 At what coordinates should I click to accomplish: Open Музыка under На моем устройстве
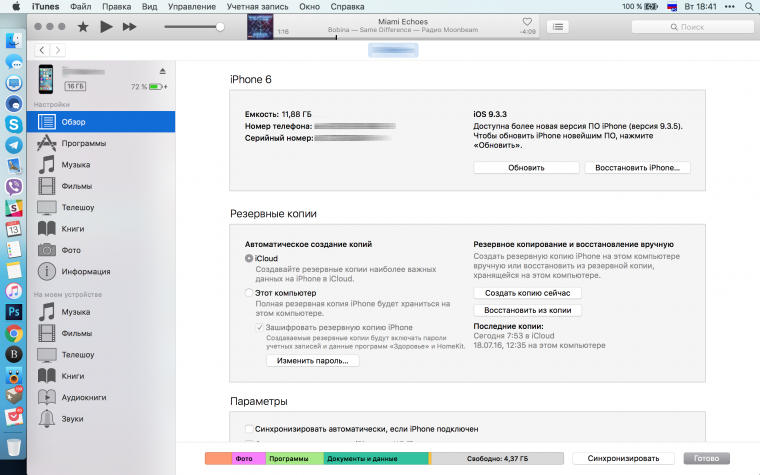click(x=101, y=312)
